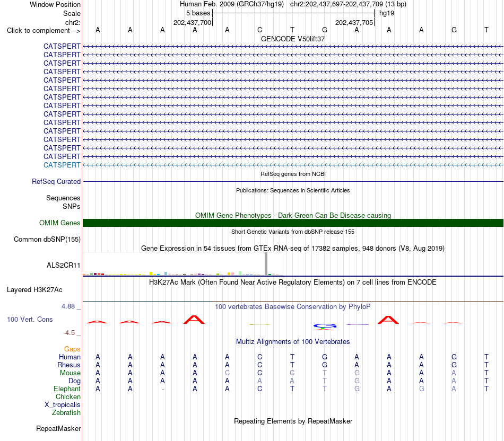
Task: Open '100 vertebrates Basewise Conservation by PhyloP' title
Action: (293, 307)
